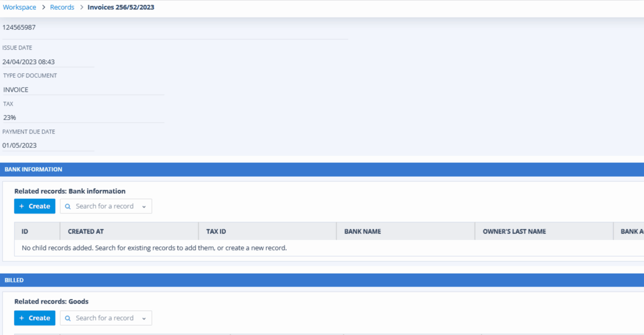This screenshot has height=335, width=644.
Task: Sort by the TAX ID column header
Action: (267, 231)
